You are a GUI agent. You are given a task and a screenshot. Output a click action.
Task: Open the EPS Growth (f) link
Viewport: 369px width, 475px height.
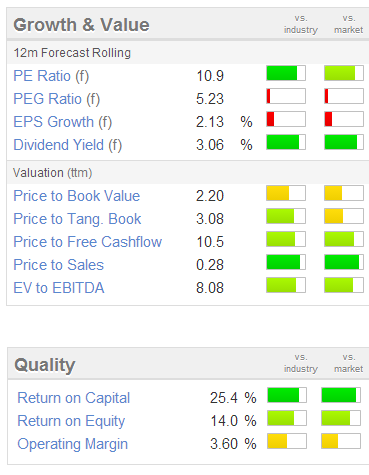pyautogui.click(x=63, y=122)
